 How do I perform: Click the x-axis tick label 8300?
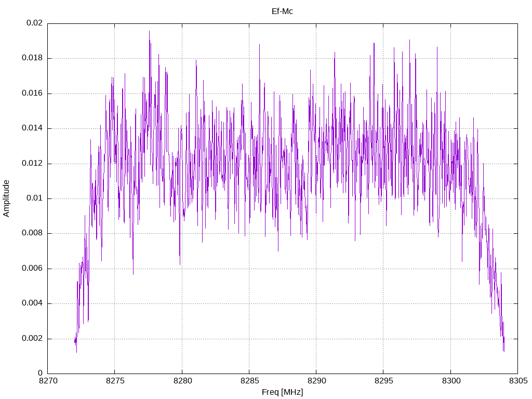point(451,381)
